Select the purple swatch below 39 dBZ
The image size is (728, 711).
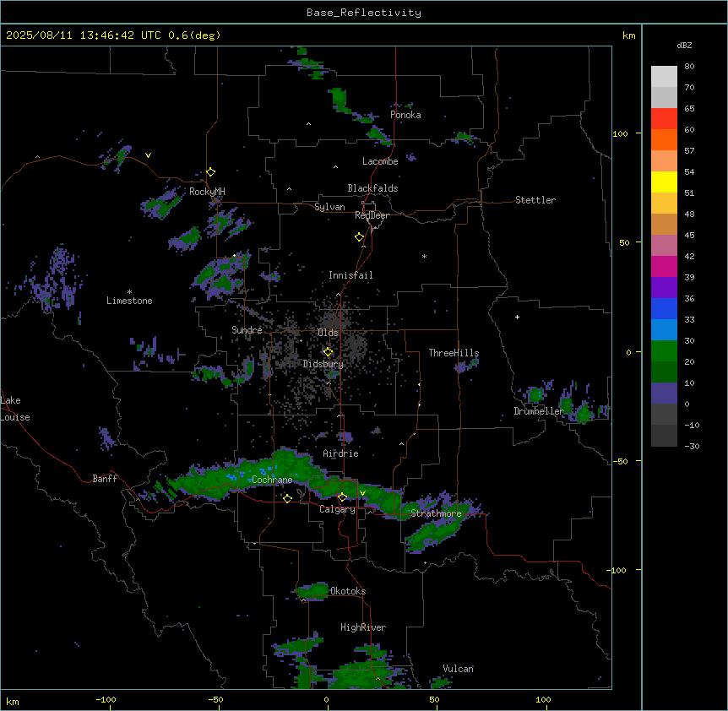(664, 288)
